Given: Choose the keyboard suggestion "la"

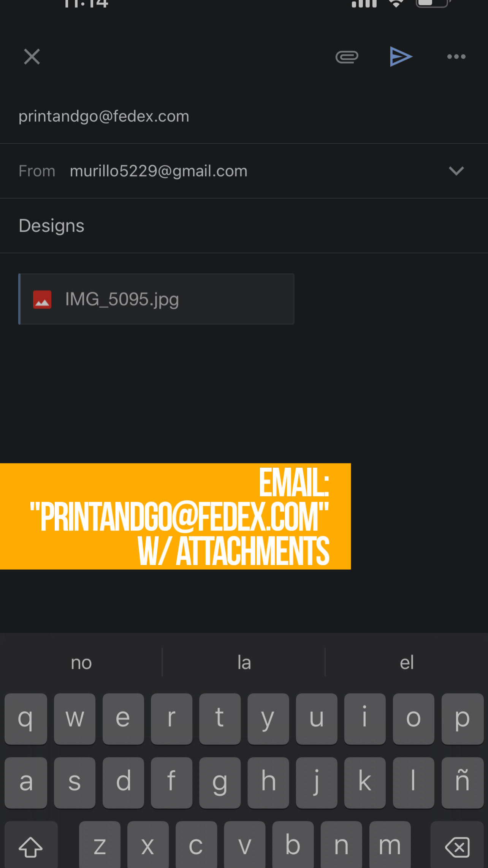Looking at the screenshot, I should coord(244,663).
